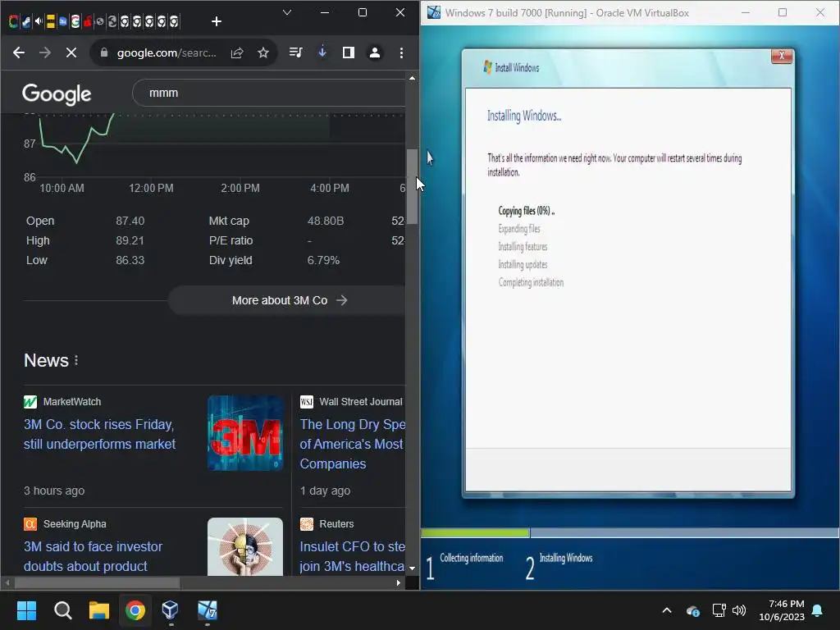Click the Mkt cap value 48.80B
Screen dimensions: 840x630
point(326,221)
